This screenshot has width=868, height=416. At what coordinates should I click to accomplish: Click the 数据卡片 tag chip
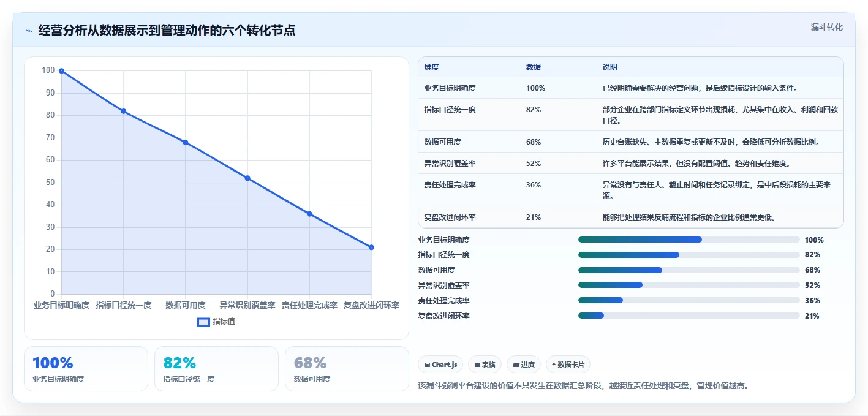568,365
